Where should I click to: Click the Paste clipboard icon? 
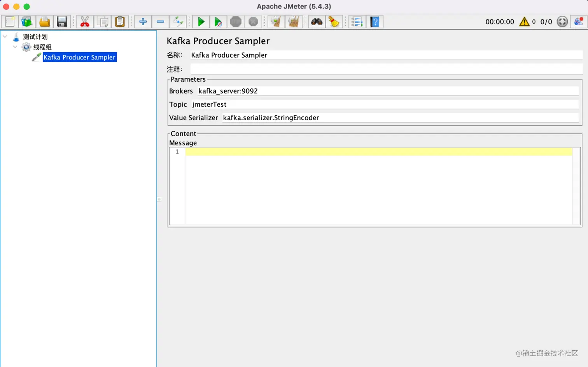[x=120, y=22]
